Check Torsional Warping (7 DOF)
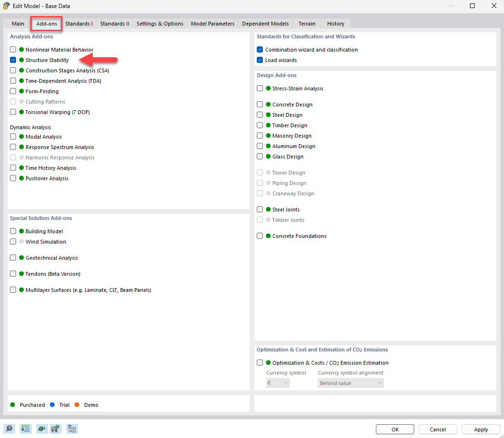The height and width of the screenshot is (438, 504). pos(13,112)
